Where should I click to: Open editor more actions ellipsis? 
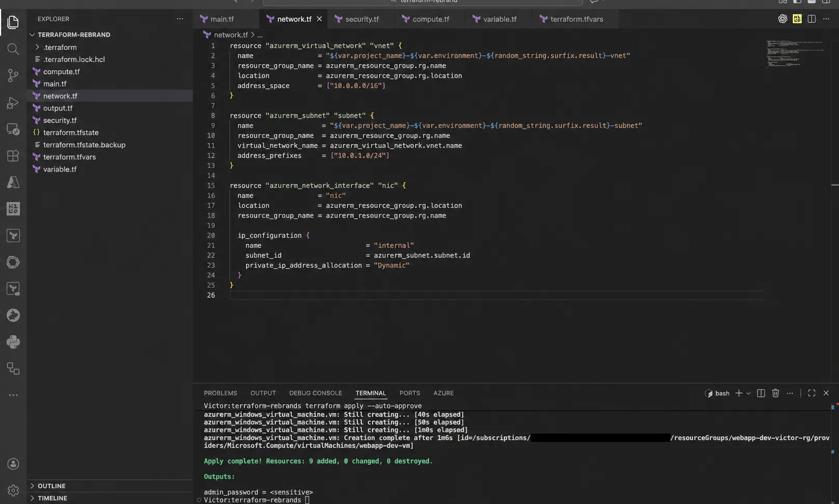click(826, 19)
